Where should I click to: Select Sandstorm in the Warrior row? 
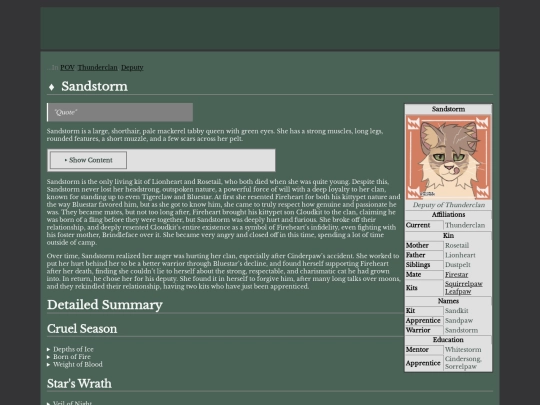click(x=461, y=330)
